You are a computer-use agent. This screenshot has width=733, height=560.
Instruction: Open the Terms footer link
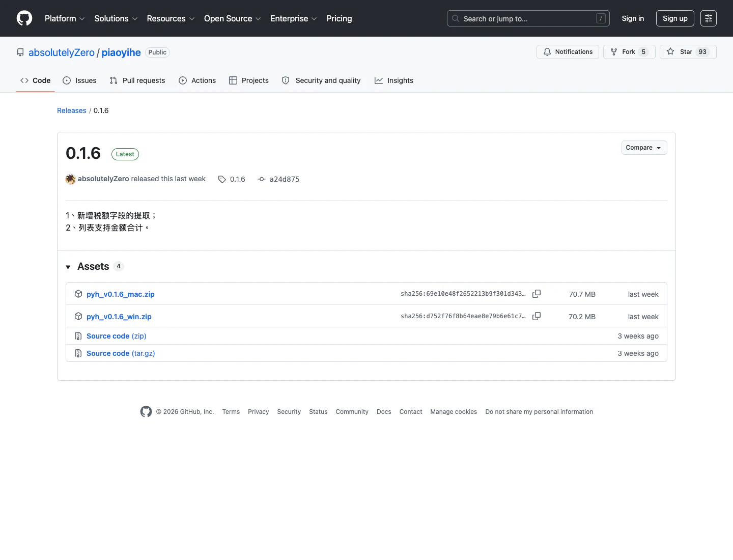pyautogui.click(x=231, y=412)
